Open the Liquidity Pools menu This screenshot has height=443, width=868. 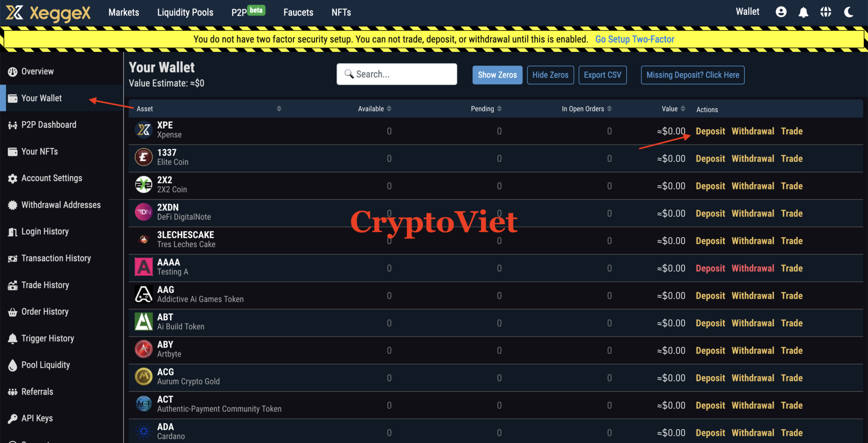click(x=185, y=12)
